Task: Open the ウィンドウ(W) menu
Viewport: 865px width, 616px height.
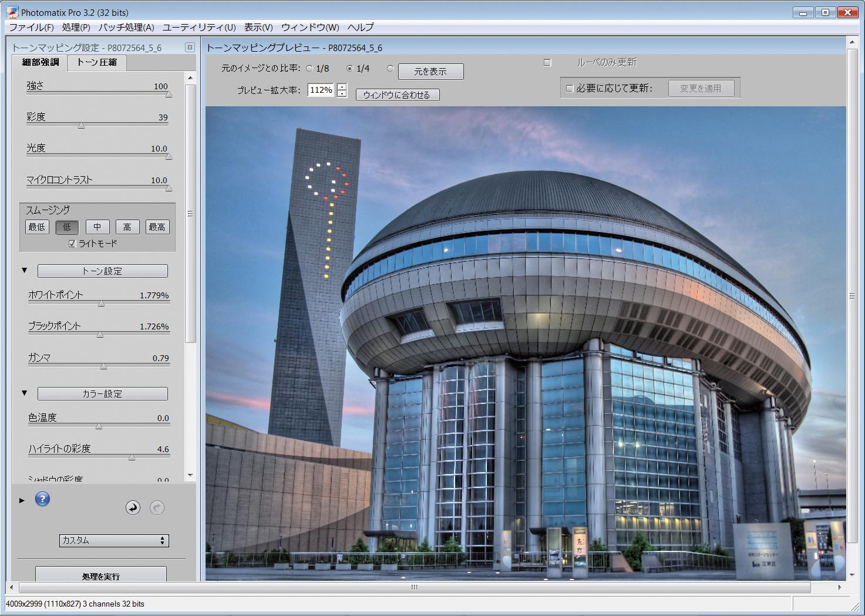Action: pyautogui.click(x=310, y=28)
